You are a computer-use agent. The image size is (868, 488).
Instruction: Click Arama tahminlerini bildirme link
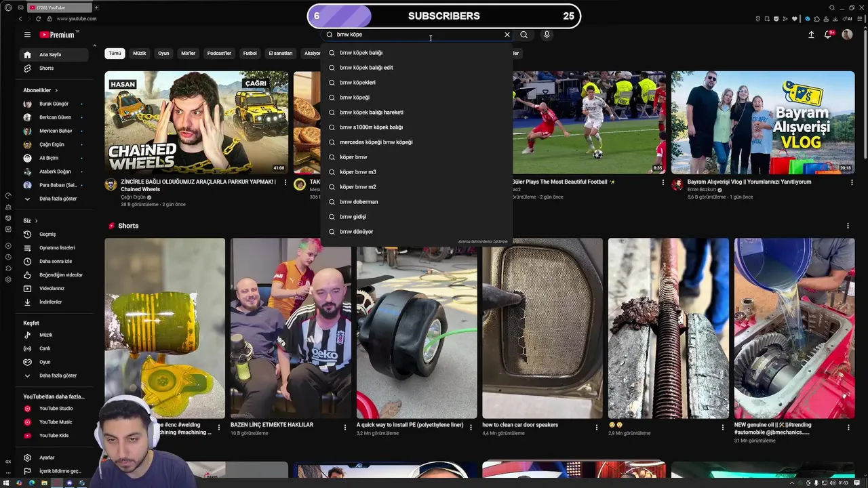(483, 242)
